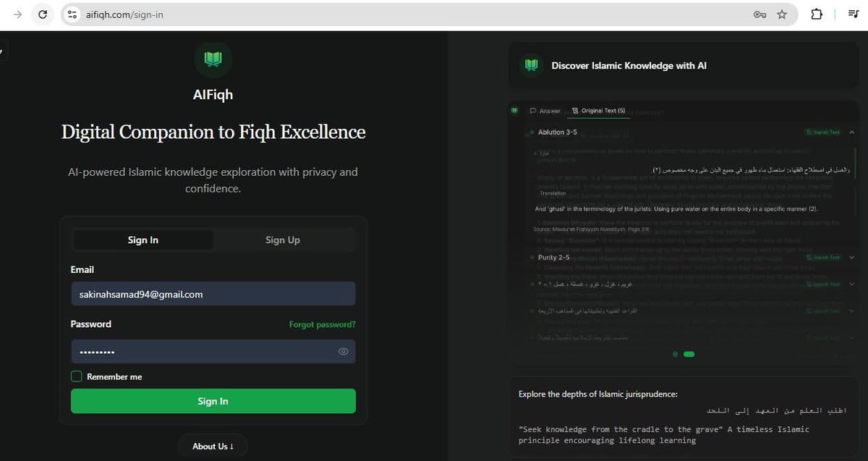868x461 pixels.
Task: Click the address bar URL aifiqh.com/sign-in
Action: pos(124,14)
